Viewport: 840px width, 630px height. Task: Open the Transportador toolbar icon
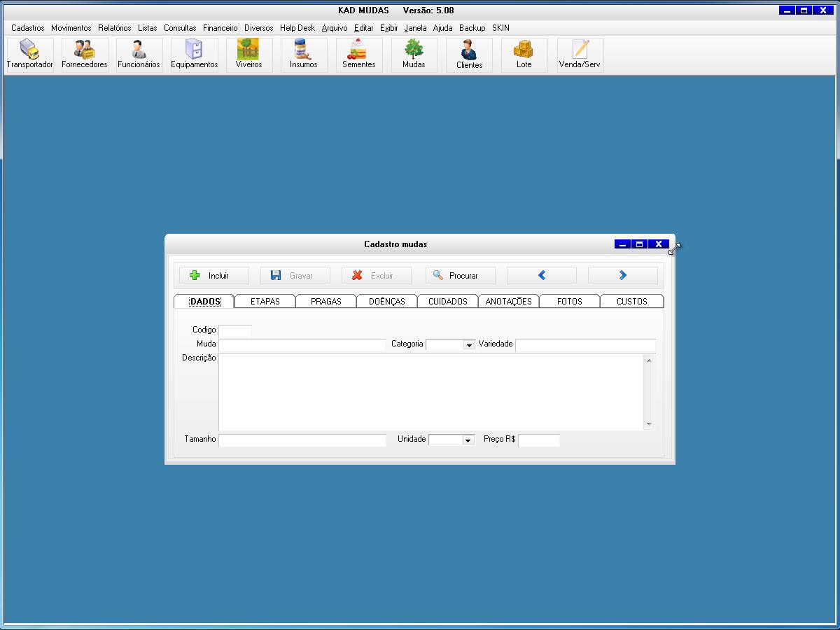[x=29, y=55]
